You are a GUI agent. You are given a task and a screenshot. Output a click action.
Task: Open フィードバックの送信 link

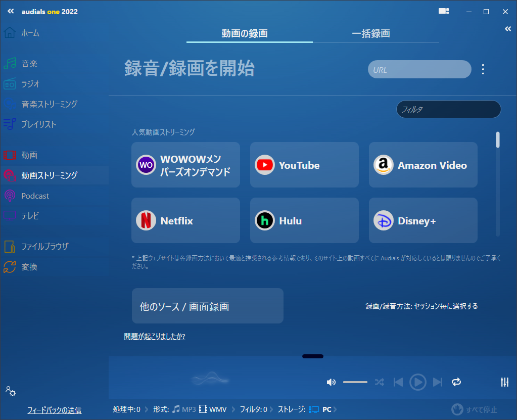coord(55,410)
